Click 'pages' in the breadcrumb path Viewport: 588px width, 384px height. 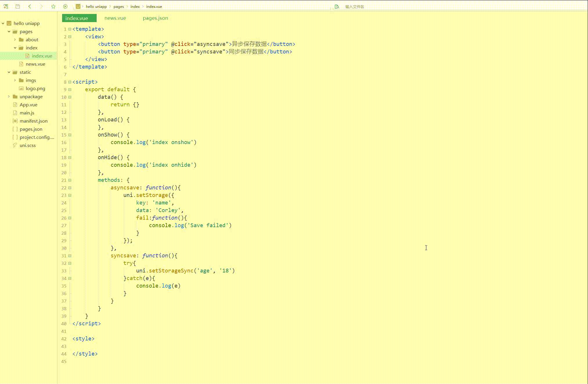pos(119,6)
